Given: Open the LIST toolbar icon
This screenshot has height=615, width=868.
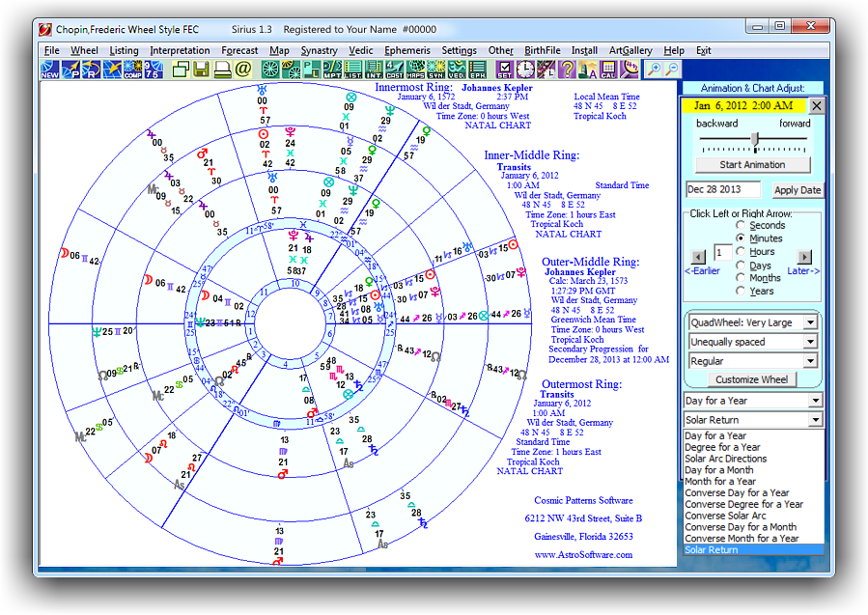Looking at the screenshot, I should (x=352, y=70).
